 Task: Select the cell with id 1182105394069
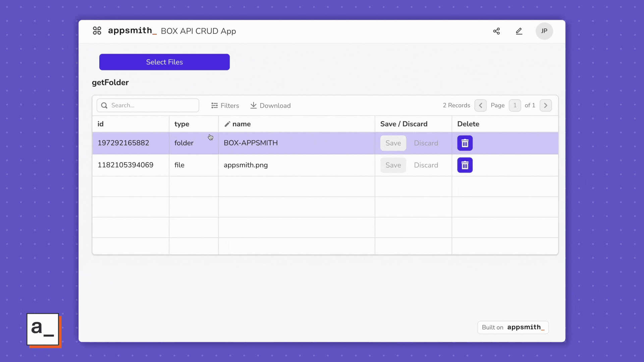pyautogui.click(x=131, y=165)
